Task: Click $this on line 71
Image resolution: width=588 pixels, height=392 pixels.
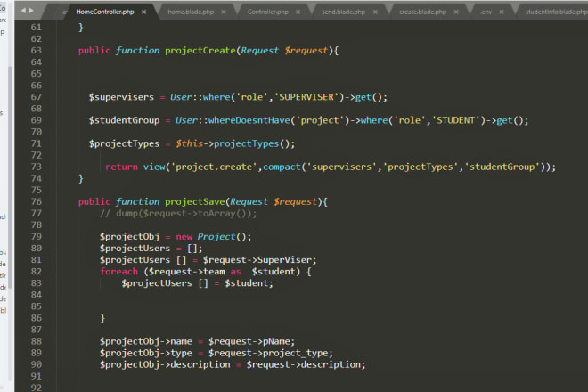Action: 190,143
